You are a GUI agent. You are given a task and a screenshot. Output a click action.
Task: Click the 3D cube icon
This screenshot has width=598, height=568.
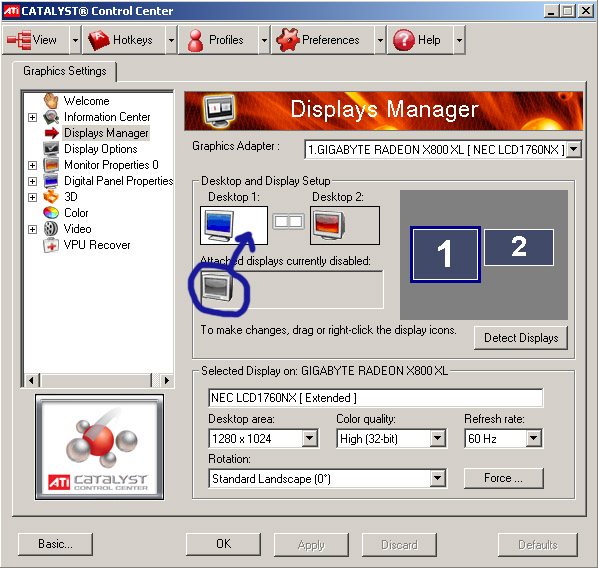pos(51,197)
